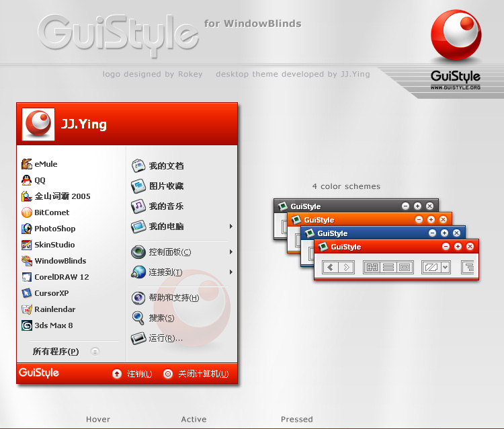Click GuiStyle logo in start menu footer
Viewport: 504px width, 429px height.
coord(39,373)
